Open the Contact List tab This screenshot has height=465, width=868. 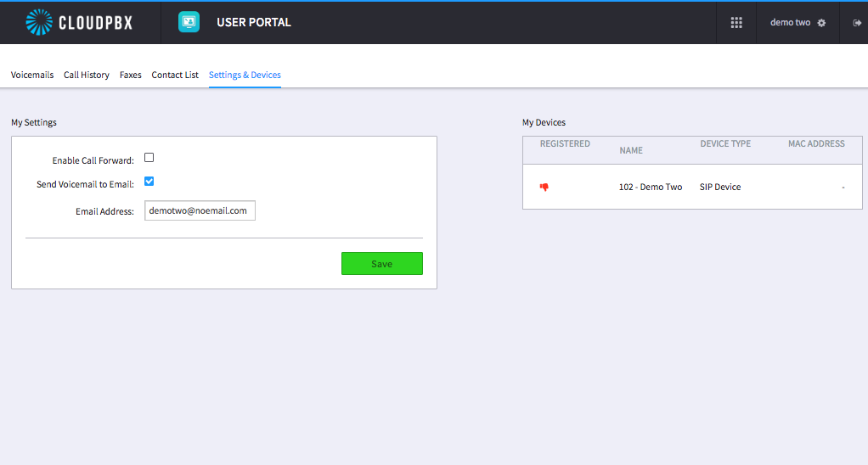[175, 75]
